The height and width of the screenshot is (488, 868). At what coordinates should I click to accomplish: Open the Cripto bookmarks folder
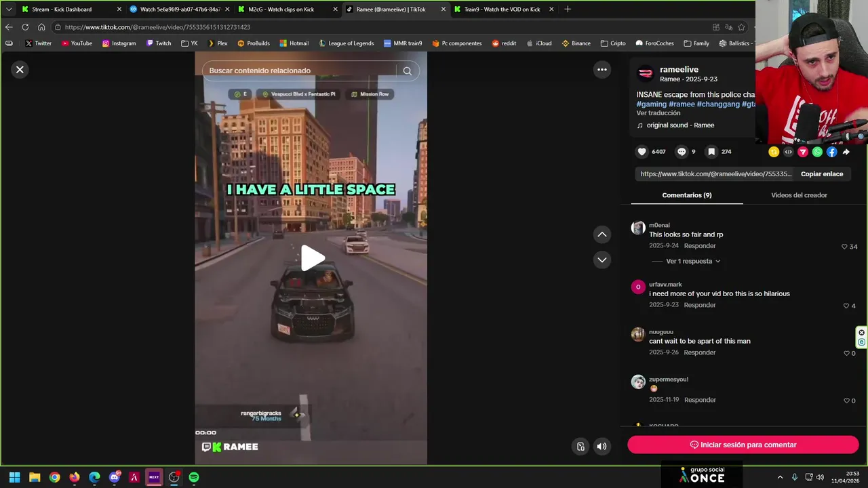pyautogui.click(x=613, y=43)
